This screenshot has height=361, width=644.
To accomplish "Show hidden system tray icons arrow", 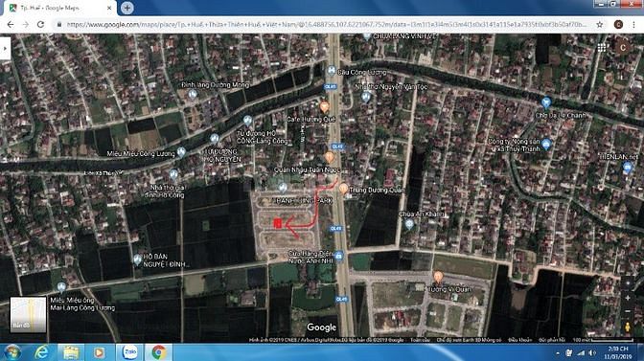I will click(558, 352).
